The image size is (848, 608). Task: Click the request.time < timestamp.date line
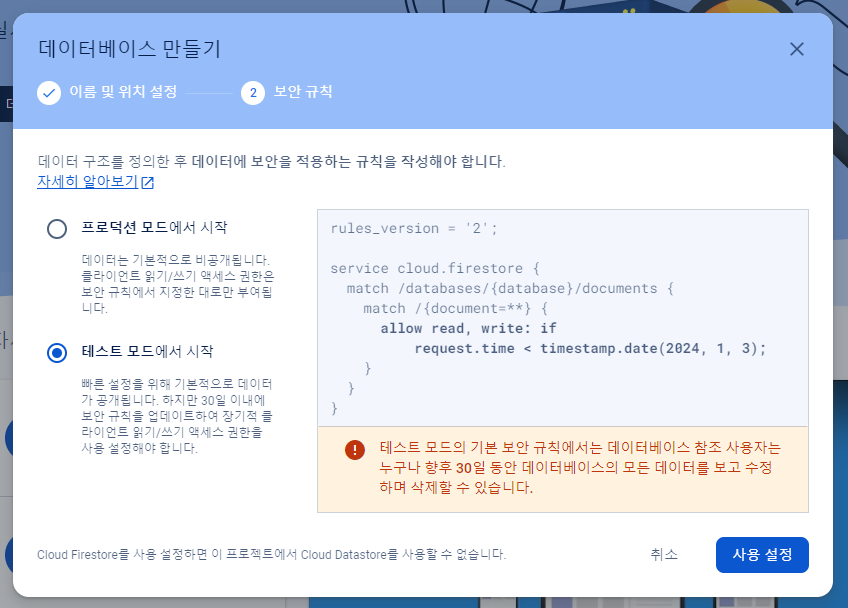pyautogui.click(x=590, y=348)
